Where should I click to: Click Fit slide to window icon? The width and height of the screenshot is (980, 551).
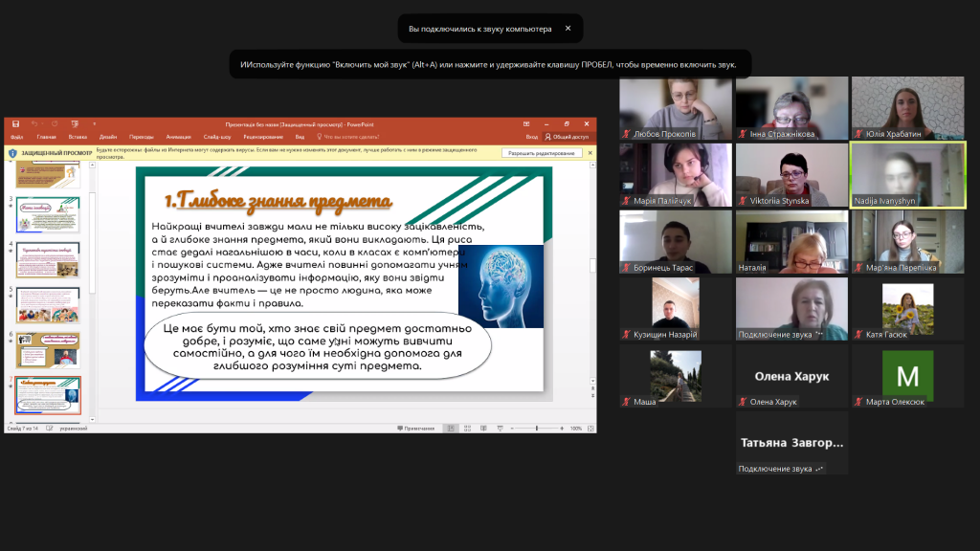(590, 429)
